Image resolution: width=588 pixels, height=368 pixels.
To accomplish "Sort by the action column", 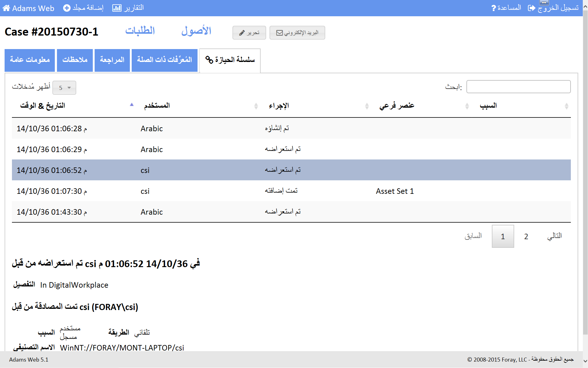I will 279,106.
